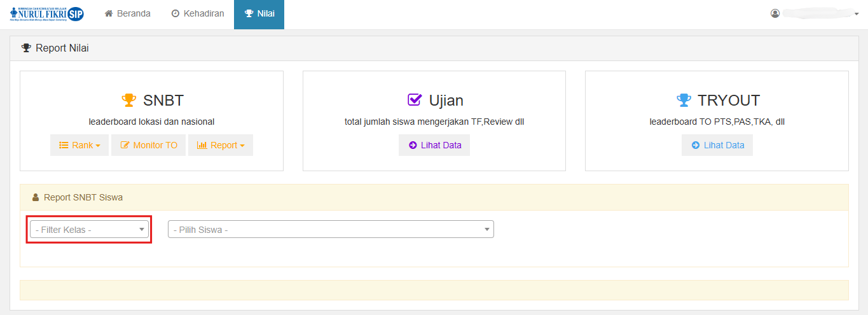
Task: Click the Report SNBT Siswa heading
Action: point(83,197)
